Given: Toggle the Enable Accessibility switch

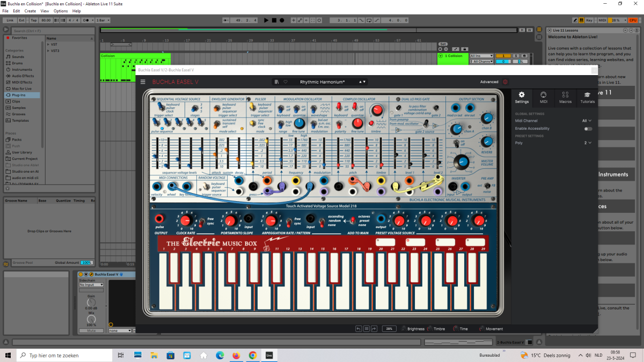Looking at the screenshot, I should pyautogui.click(x=588, y=129).
